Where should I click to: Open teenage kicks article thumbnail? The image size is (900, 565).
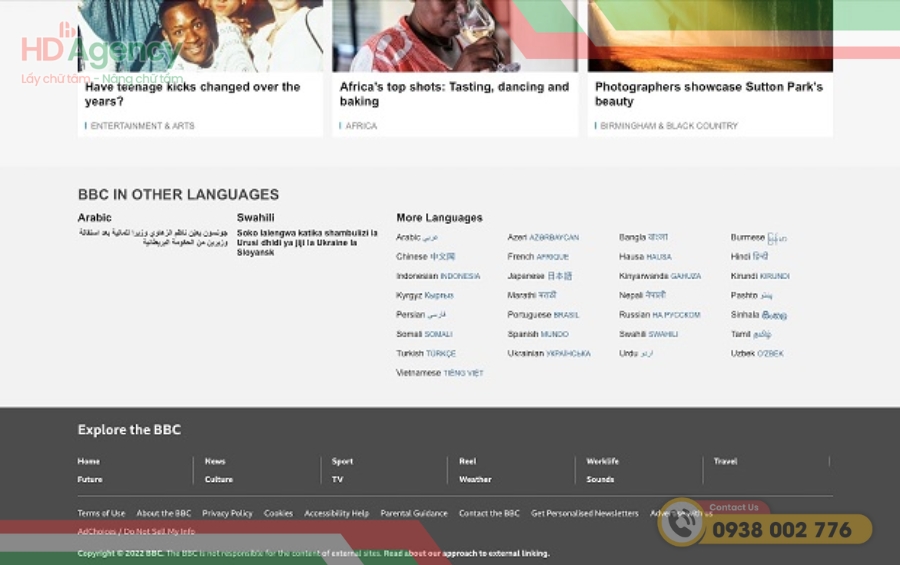(x=200, y=36)
